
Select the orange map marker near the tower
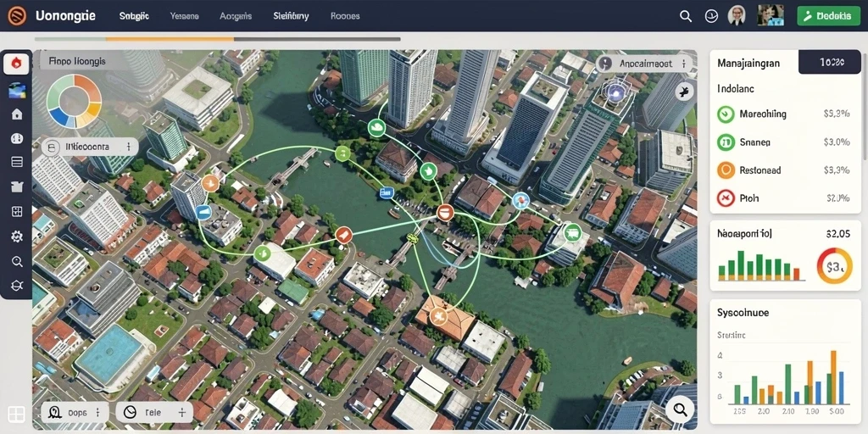pyautogui.click(x=210, y=183)
